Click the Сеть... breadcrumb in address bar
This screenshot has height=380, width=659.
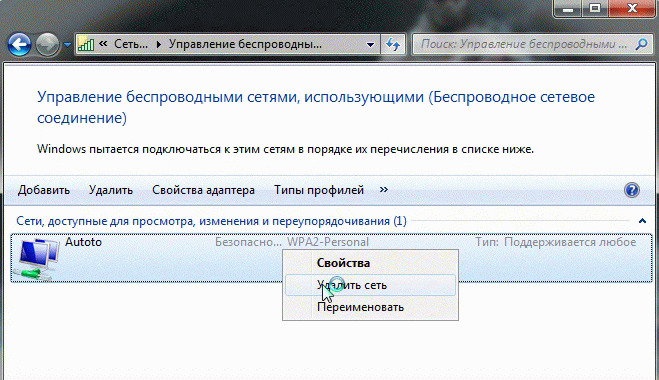click(x=131, y=44)
